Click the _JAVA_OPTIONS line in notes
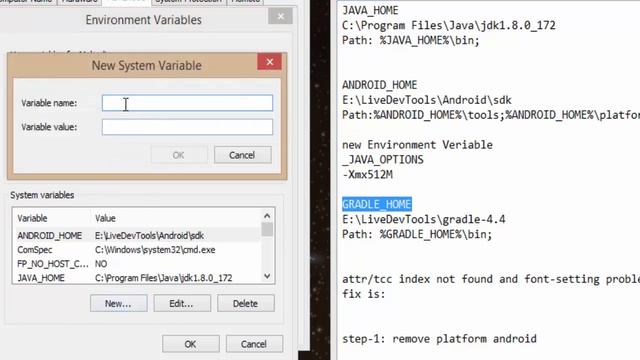The width and height of the screenshot is (640, 360). coord(383,160)
